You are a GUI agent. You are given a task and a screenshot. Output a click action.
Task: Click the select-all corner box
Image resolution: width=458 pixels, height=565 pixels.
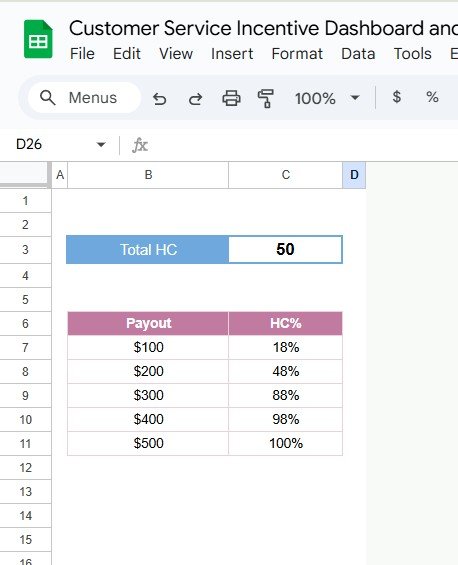tap(24, 175)
